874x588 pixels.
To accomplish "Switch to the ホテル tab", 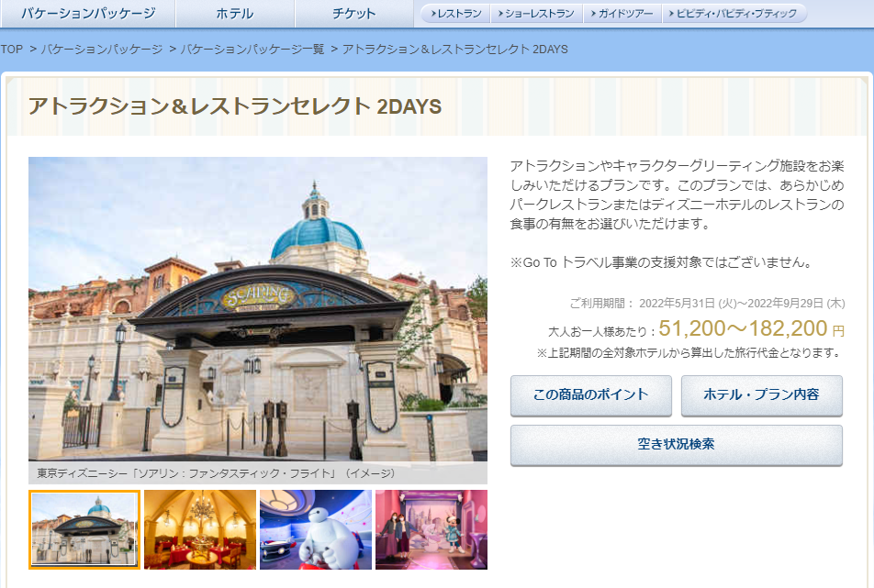I will [235, 14].
